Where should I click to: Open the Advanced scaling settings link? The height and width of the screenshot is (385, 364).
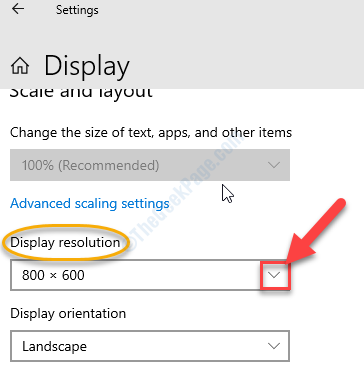pyautogui.click(x=90, y=203)
